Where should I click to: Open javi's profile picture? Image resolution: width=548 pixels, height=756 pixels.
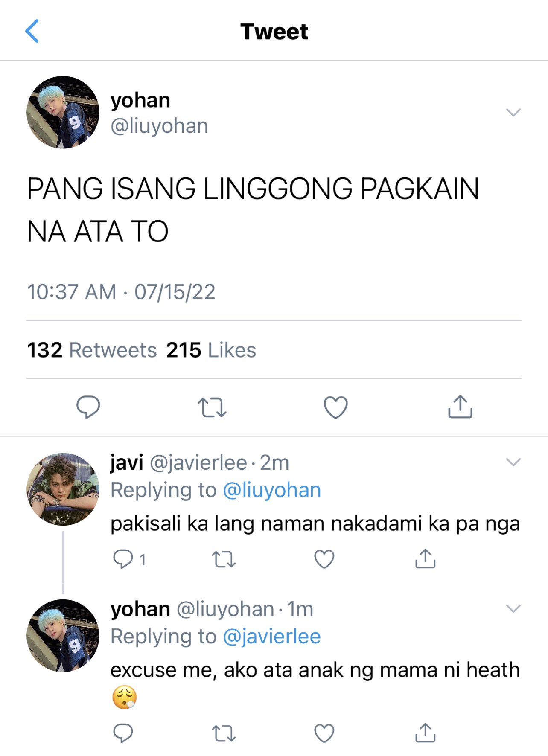[x=63, y=489]
